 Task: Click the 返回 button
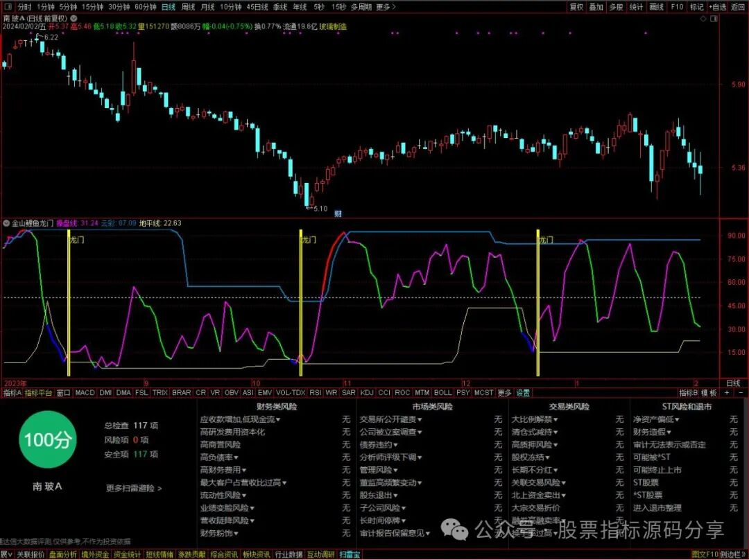pyautogui.click(x=738, y=7)
